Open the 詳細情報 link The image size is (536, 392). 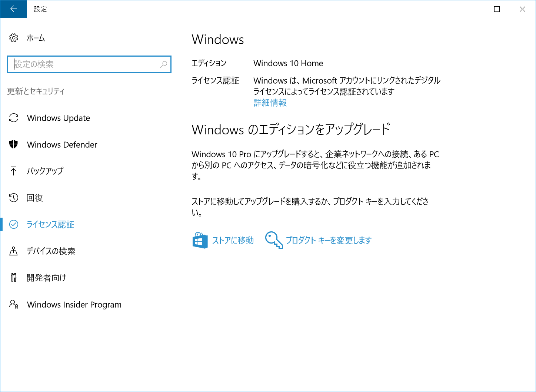tap(270, 103)
